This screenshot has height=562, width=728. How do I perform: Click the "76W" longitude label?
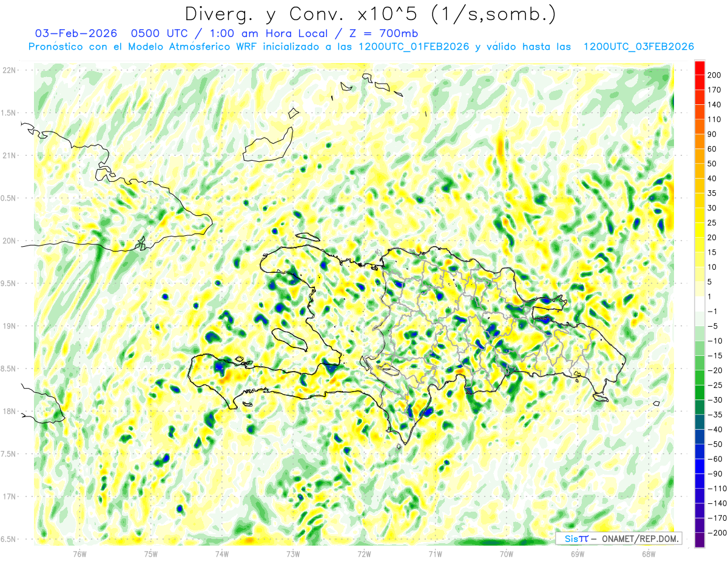coord(79,554)
